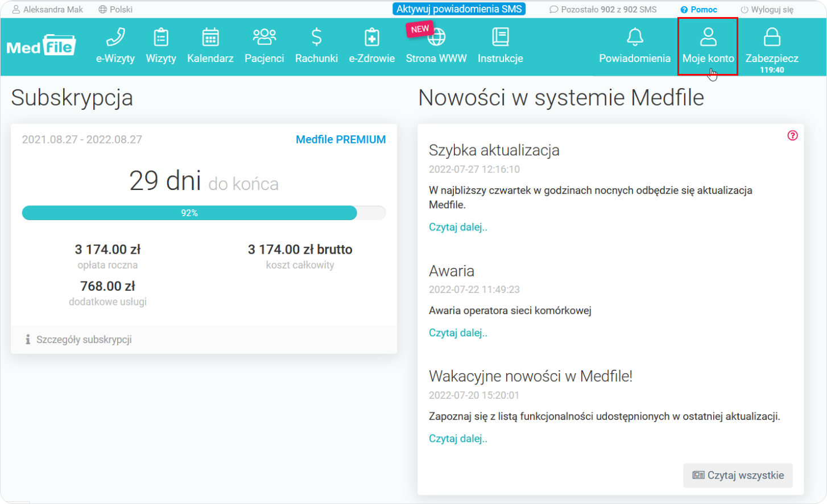Screen dimensions: 827x504
Task: Open the Moje konto person icon
Action: pyautogui.click(x=708, y=37)
